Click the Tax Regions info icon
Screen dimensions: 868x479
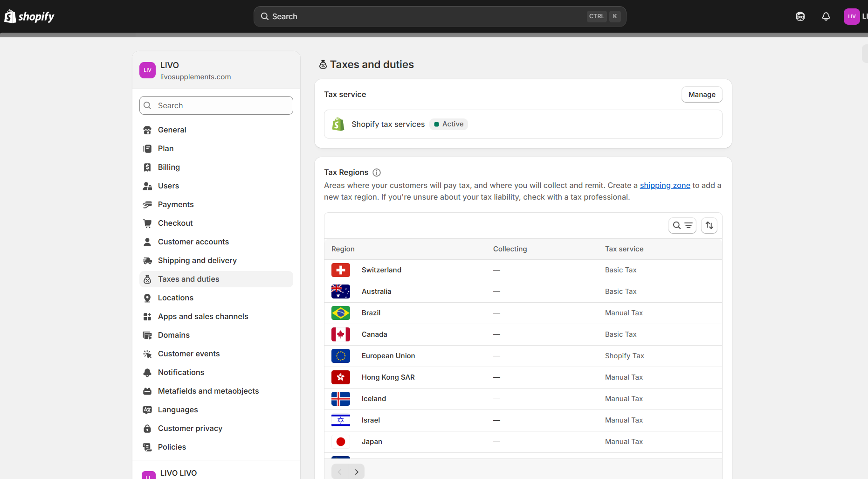(x=377, y=173)
